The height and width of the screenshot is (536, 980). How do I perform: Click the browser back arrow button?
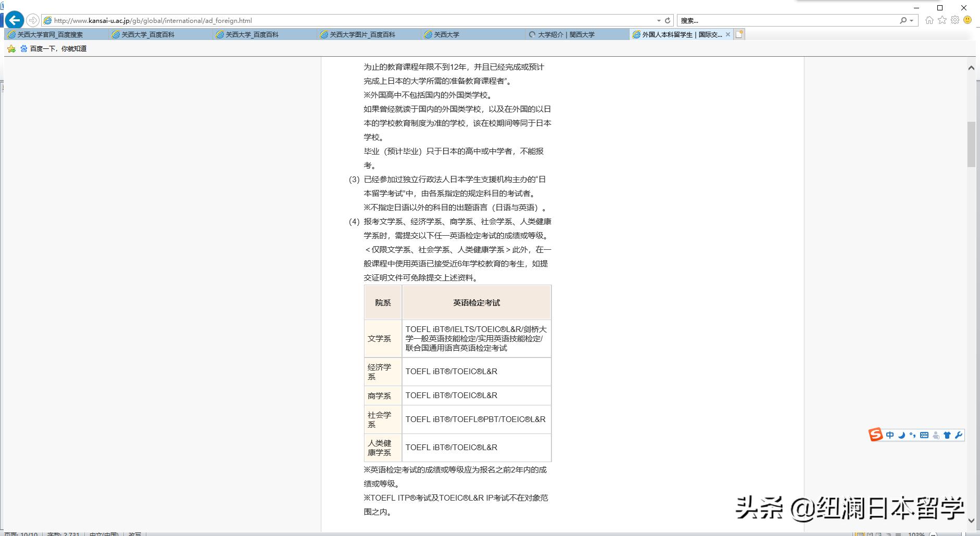(x=15, y=20)
